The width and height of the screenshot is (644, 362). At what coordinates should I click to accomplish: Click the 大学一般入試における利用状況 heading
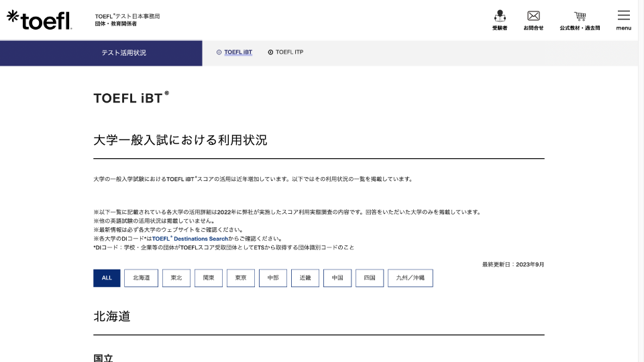(180, 140)
